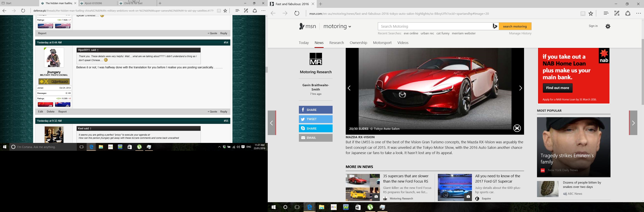Share the article via Skype
Screen dimensions: 644x212
(x=316, y=128)
